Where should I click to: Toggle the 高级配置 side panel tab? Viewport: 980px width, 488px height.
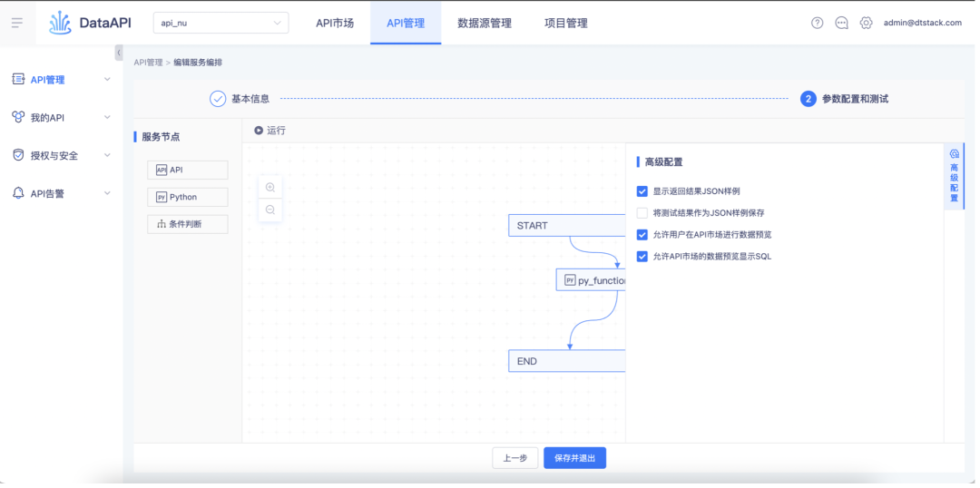point(954,176)
